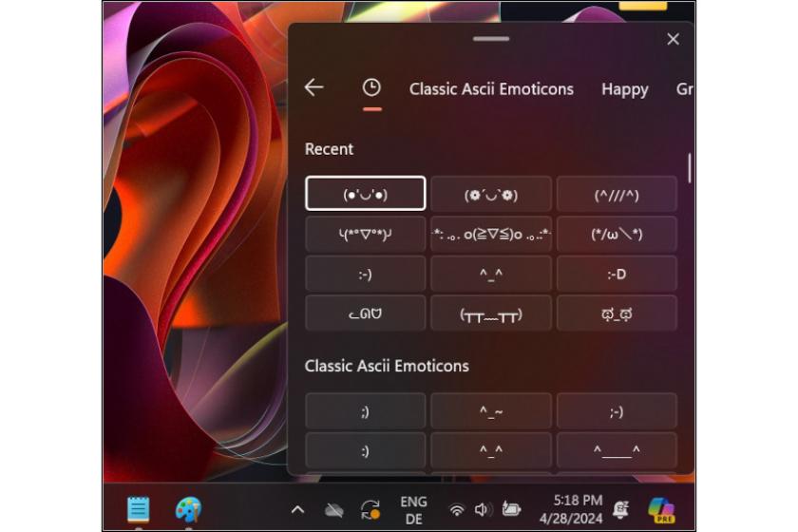This screenshot has height=532, width=798.
Task: Click the OneDrive cloud tray icon
Action: [x=333, y=510]
